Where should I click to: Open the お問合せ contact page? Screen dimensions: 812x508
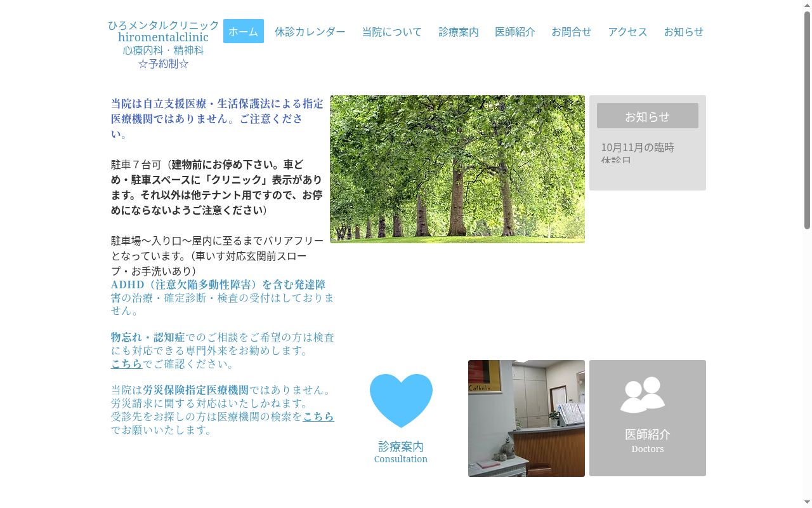(572, 31)
